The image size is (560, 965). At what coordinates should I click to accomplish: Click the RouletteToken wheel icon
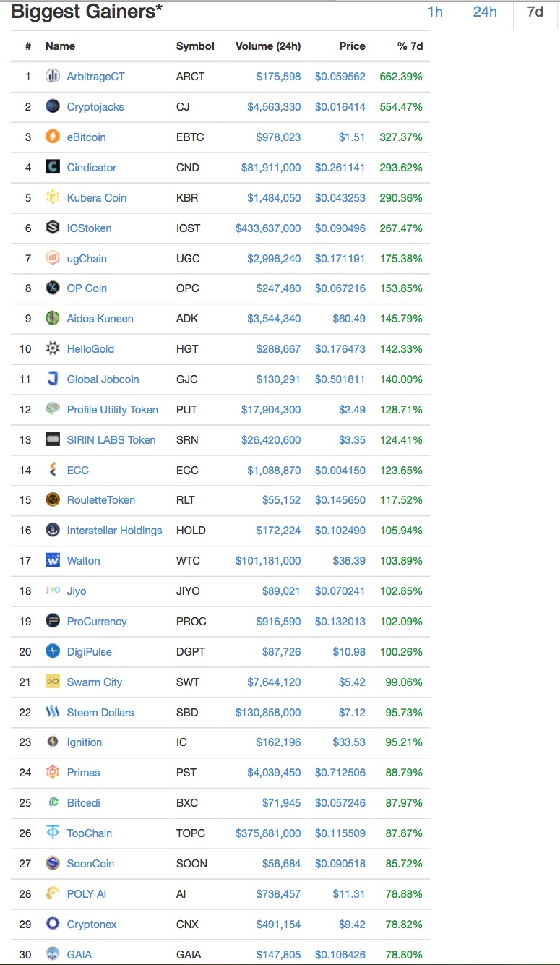click(x=53, y=499)
